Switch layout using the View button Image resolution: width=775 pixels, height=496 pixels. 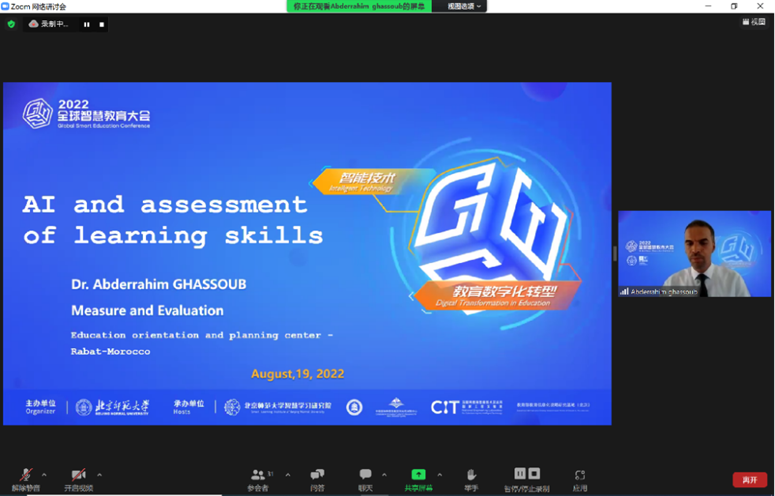tap(753, 22)
